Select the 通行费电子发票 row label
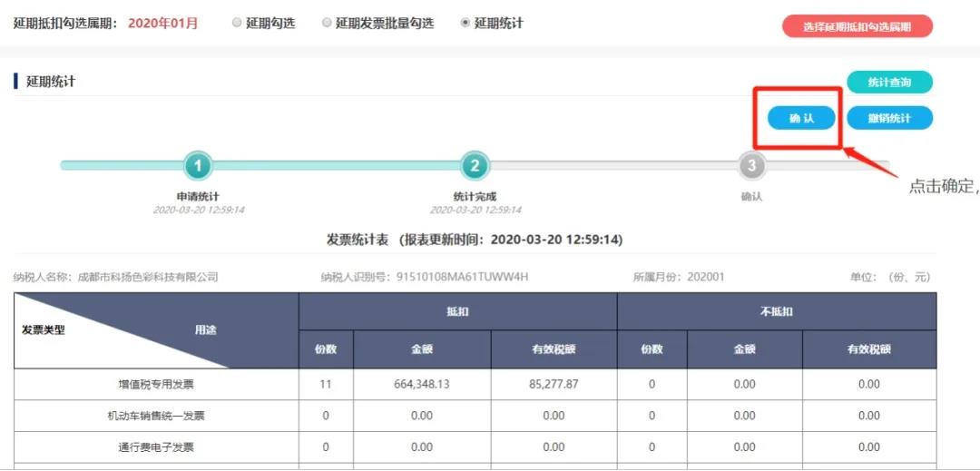The width and height of the screenshot is (980, 471). coord(156,446)
